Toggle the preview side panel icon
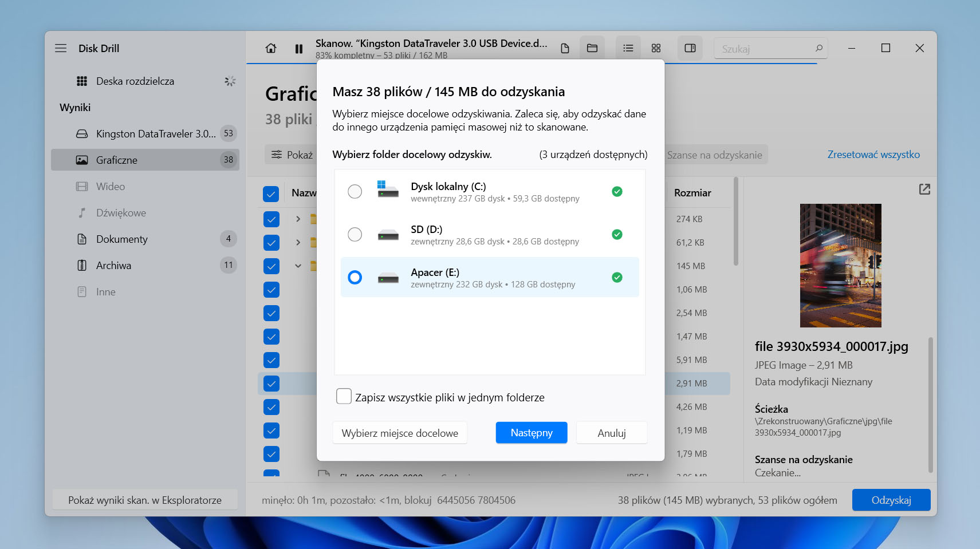Viewport: 980px width, 549px height. click(690, 48)
